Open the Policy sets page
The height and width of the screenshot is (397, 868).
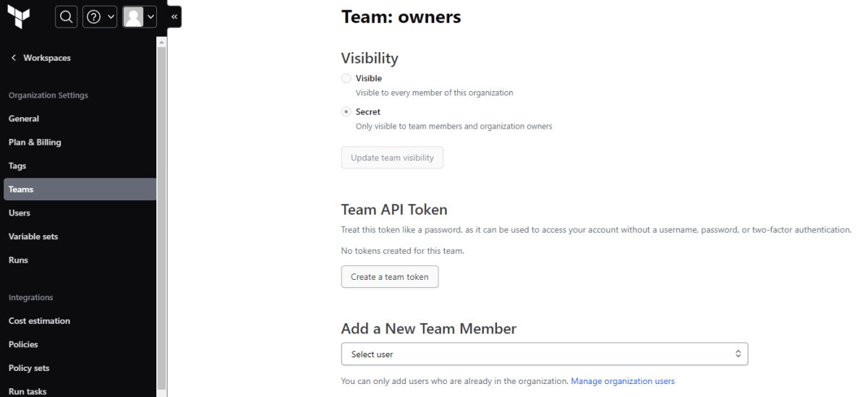[29, 368]
